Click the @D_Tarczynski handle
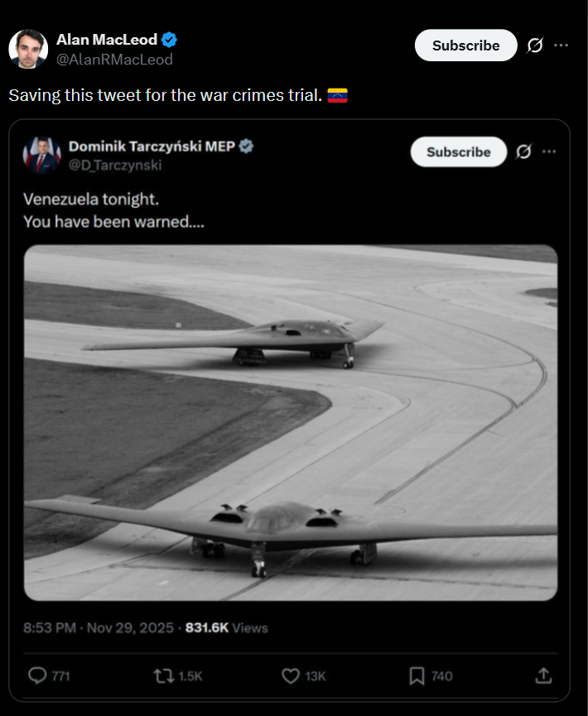This screenshot has width=588, height=716. pos(115,165)
